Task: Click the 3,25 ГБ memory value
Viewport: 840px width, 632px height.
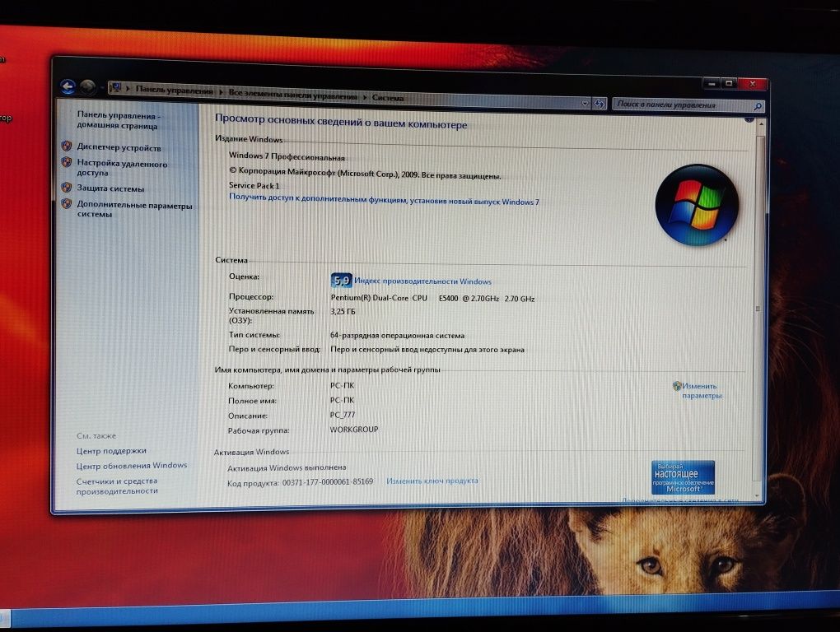Action: pyautogui.click(x=343, y=311)
